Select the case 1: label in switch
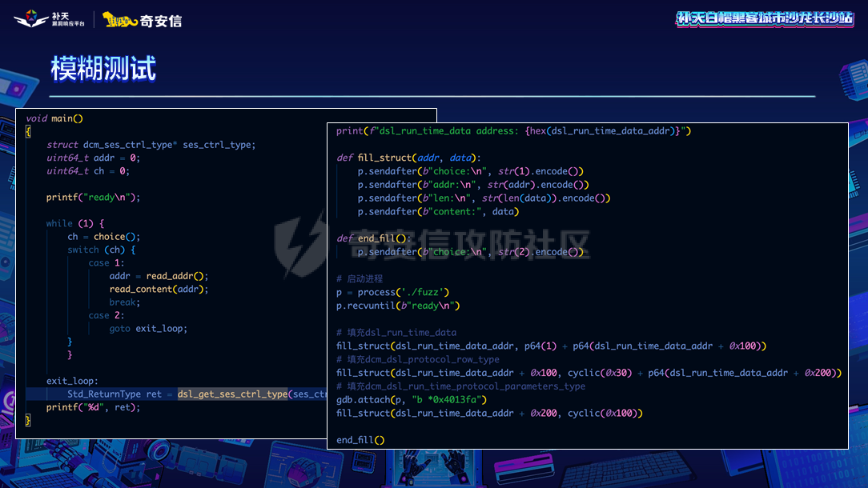This screenshot has height=488, width=868. pos(106,262)
